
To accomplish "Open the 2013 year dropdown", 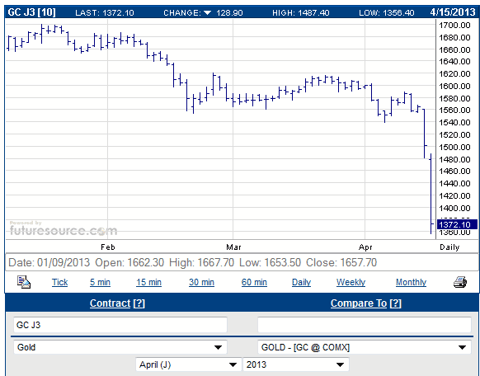I will pyautogui.click(x=296, y=364).
